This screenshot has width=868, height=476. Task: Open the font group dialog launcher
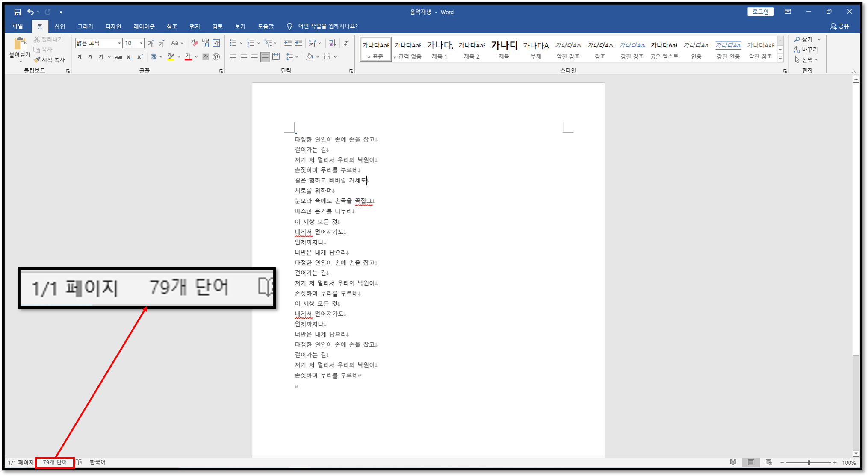(221, 71)
